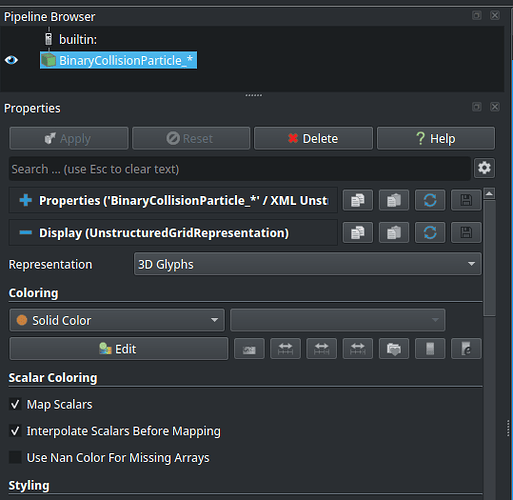The height and width of the screenshot is (500, 513).
Task: Copy display properties in Display row
Action: (x=358, y=232)
